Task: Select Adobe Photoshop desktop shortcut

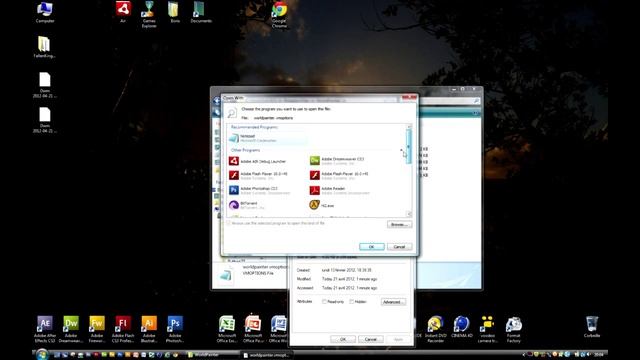Action: coord(175,329)
